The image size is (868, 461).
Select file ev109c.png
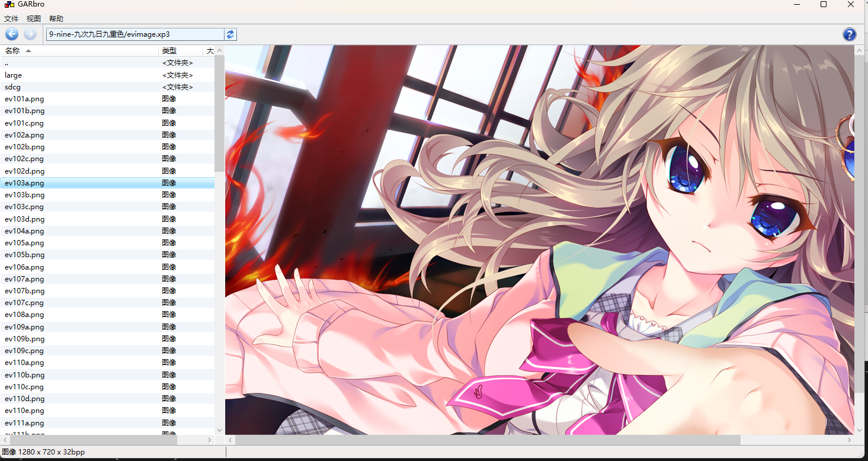pyautogui.click(x=107, y=351)
